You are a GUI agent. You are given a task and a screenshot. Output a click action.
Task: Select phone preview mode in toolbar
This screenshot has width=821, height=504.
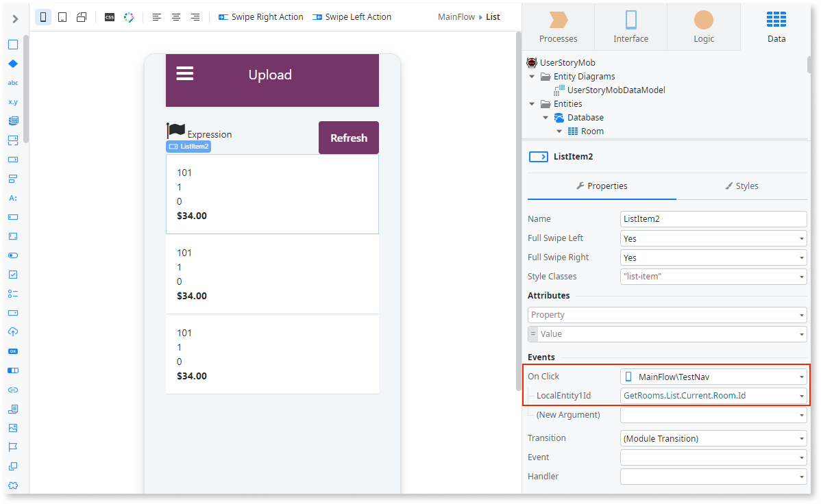43,16
